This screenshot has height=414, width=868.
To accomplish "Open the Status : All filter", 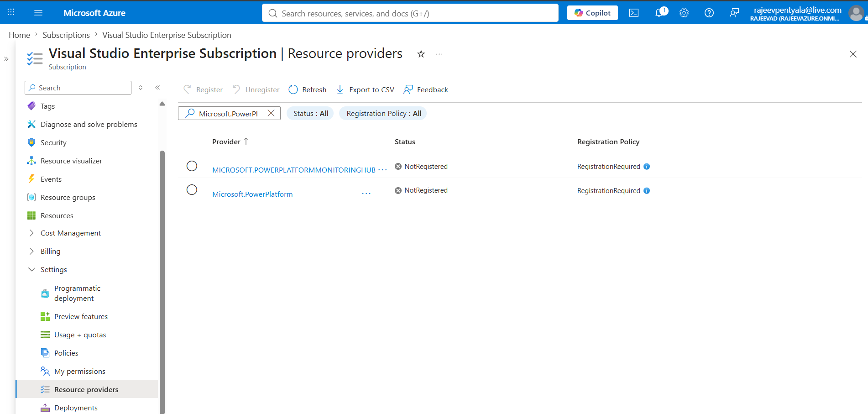I will pos(310,113).
